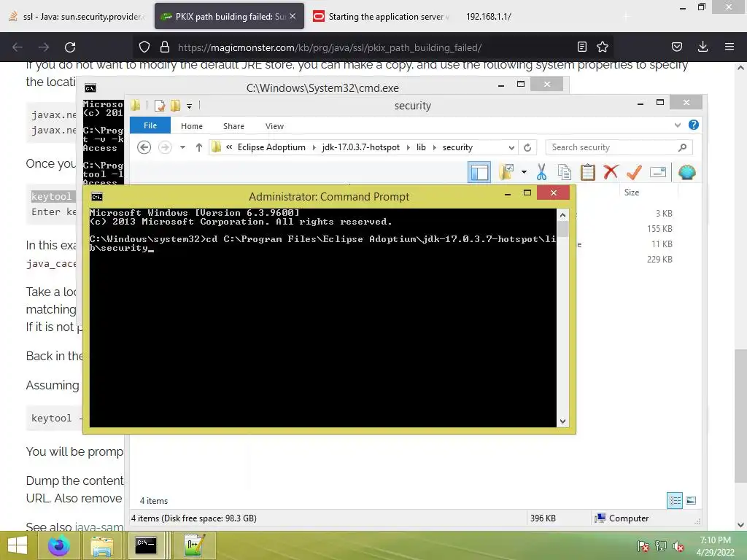Click the network icon in system tray

(660, 546)
